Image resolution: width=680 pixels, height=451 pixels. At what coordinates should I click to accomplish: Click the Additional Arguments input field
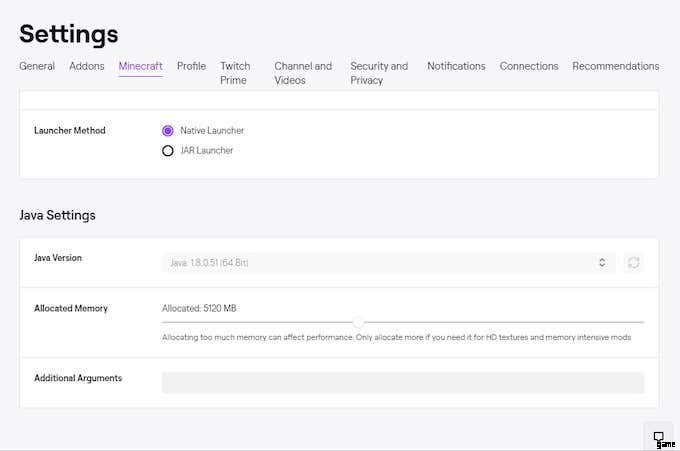click(x=403, y=383)
